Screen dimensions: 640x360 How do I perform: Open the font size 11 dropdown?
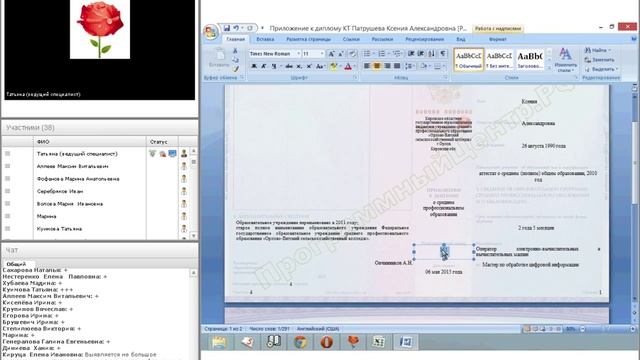click(322, 53)
